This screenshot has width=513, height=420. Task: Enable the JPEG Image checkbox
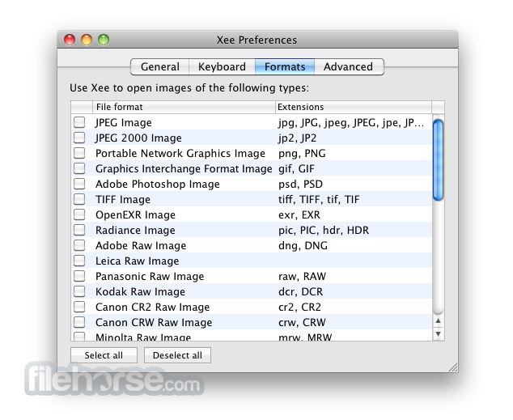point(79,122)
